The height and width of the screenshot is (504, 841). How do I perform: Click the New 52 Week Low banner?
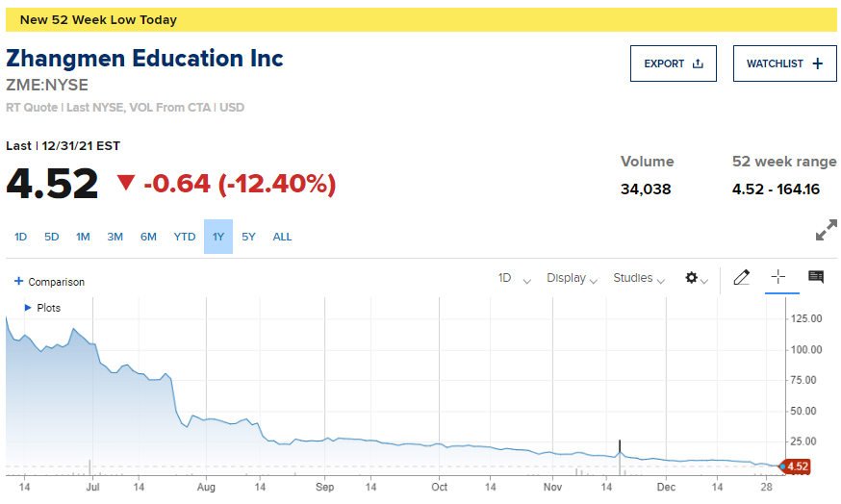(421, 20)
